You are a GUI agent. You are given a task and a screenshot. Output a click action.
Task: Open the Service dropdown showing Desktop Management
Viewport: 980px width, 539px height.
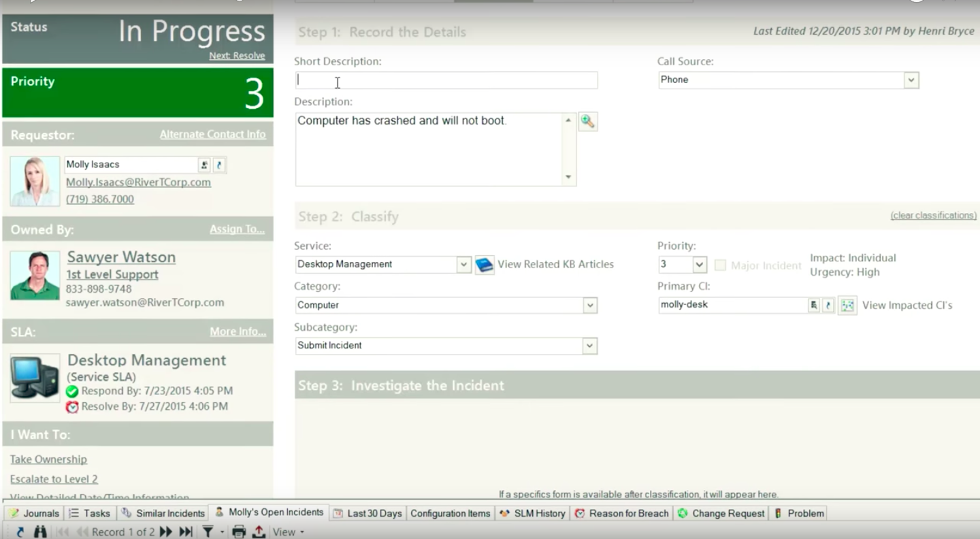pyautogui.click(x=463, y=264)
